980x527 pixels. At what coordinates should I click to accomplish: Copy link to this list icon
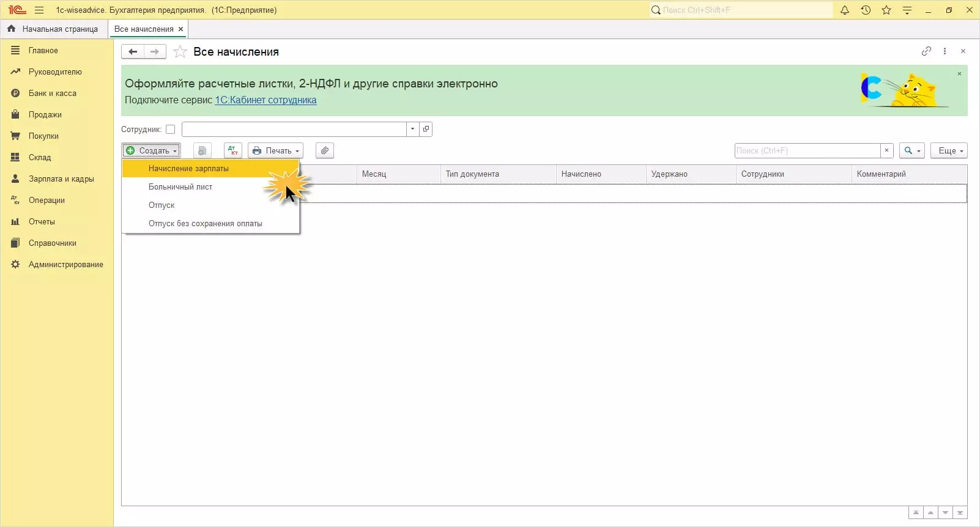[926, 51]
